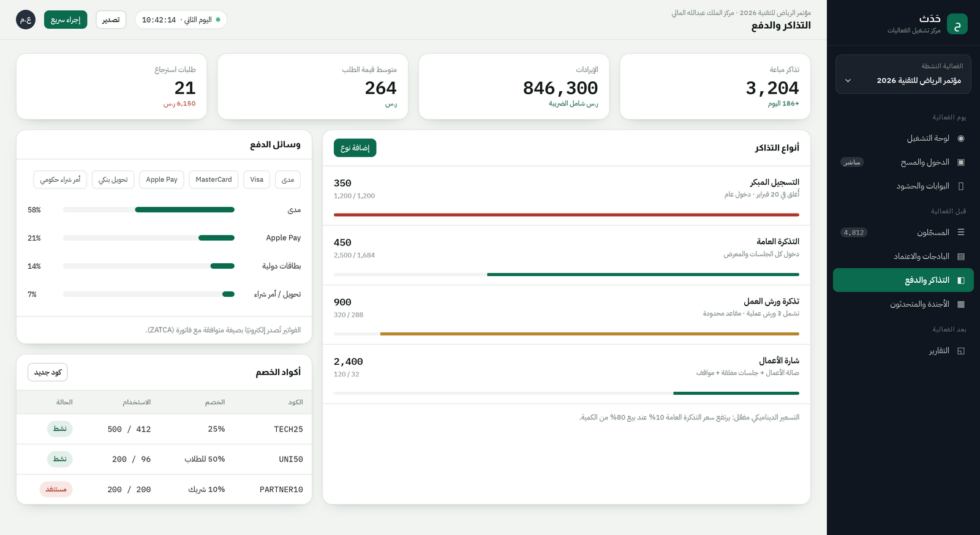The width and height of the screenshot is (980, 535).
Task: Click the PARTNER10 discount code
Action: coord(281,490)
